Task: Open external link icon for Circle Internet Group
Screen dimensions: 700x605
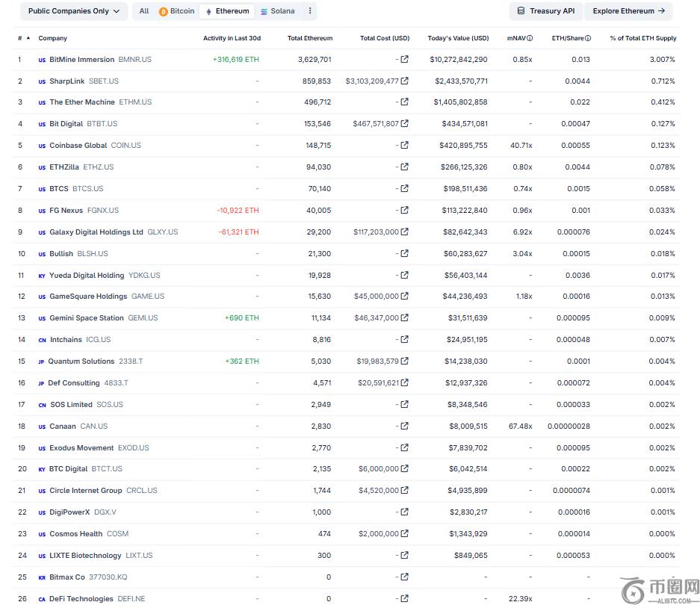Action: click(405, 491)
